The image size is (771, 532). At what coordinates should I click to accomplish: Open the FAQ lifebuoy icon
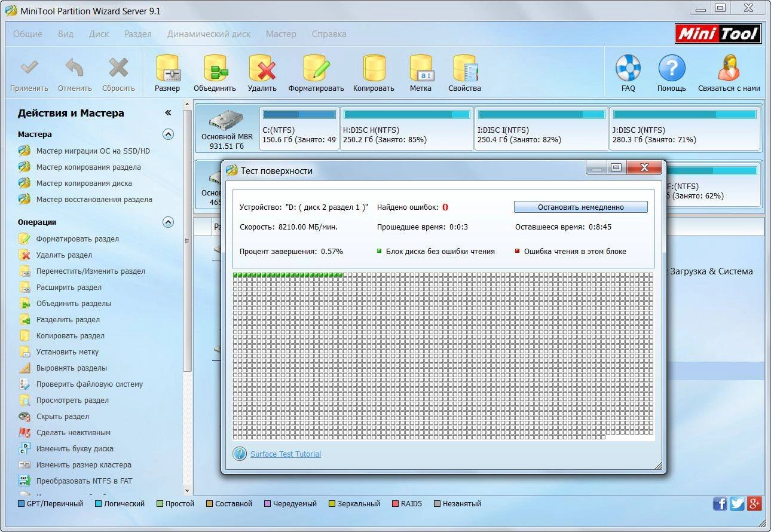(x=628, y=68)
